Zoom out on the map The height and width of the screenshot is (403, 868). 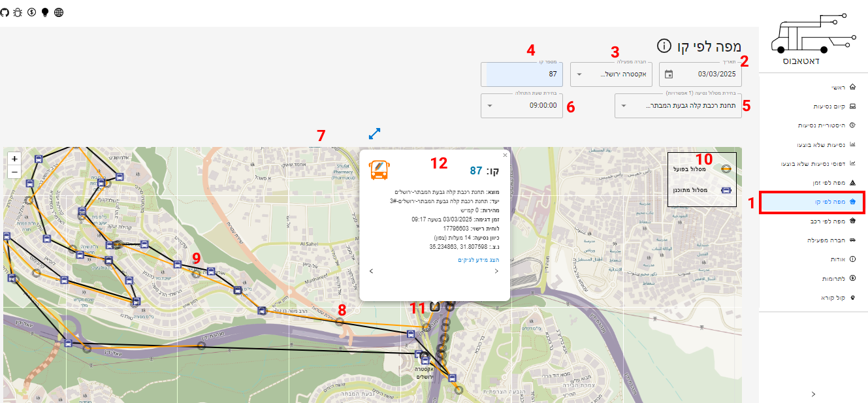click(15, 172)
